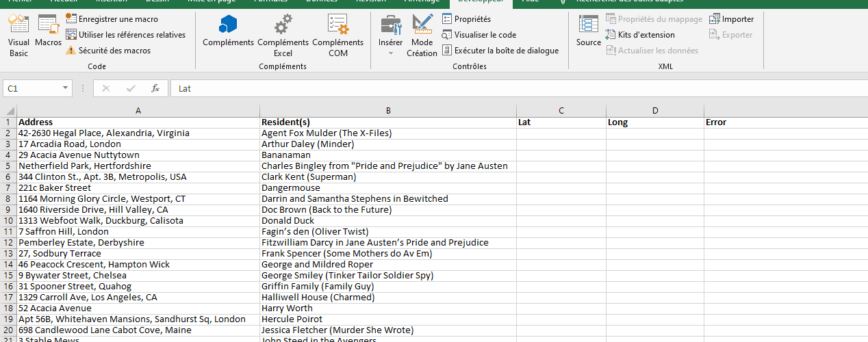The width and height of the screenshot is (868, 342).
Task: Expand the Name Box dropdown arrow
Action: pyautogui.click(x=66, y=88)
